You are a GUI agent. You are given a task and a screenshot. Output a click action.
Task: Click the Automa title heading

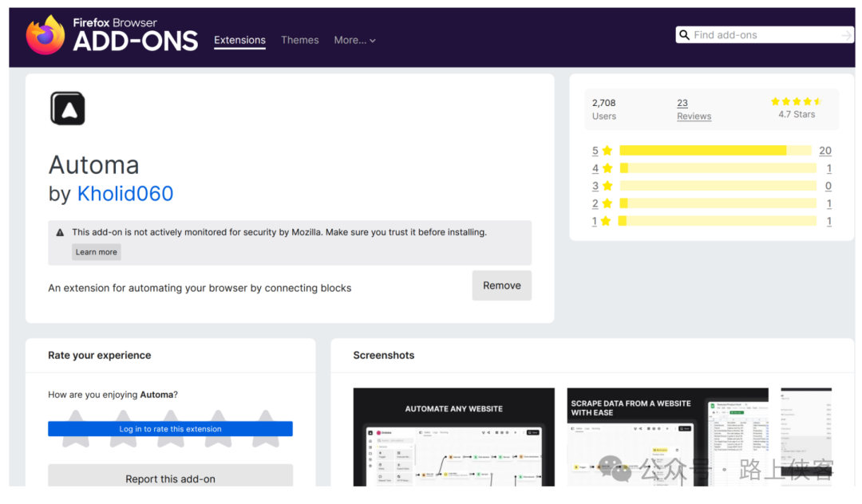[x=94, y=165]
